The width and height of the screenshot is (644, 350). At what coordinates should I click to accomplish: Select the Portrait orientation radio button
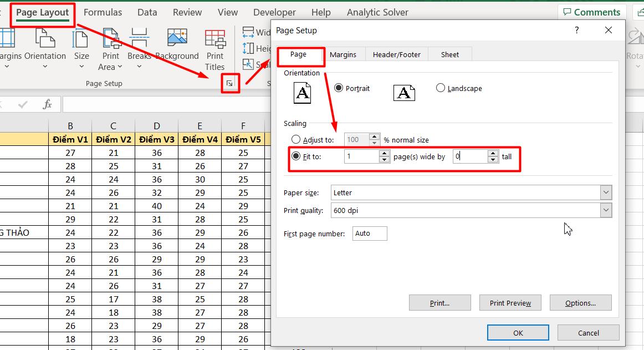pos(339,88)
